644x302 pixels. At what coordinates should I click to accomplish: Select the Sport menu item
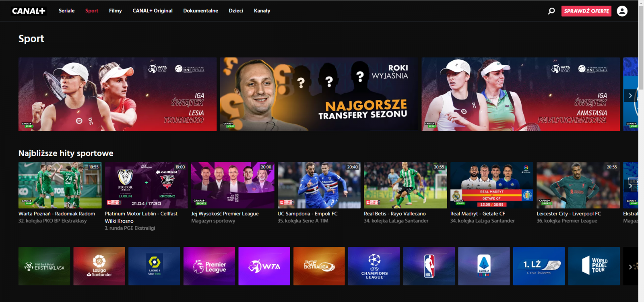tap(92, 11)
